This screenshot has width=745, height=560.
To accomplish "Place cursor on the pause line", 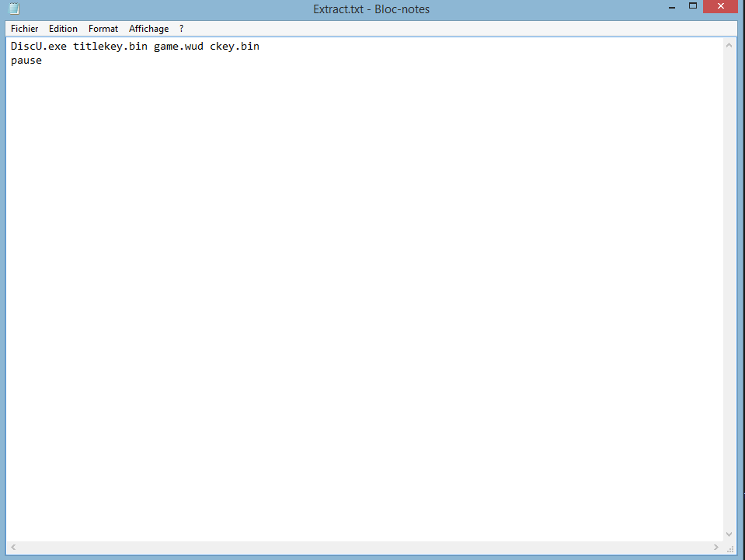I will [x=26, y=61].
